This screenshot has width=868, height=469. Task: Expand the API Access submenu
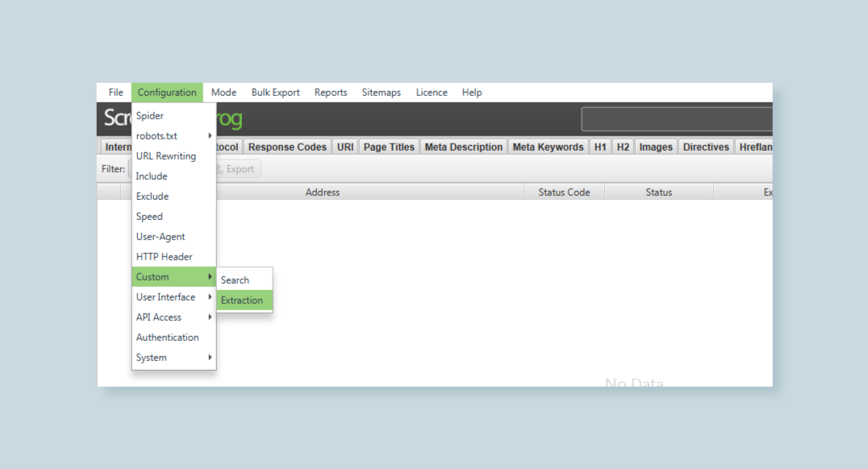(x=173, y=318)
